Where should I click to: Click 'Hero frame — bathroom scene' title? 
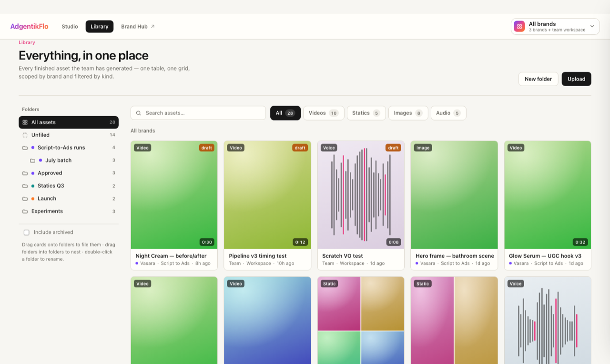(455, 256)
